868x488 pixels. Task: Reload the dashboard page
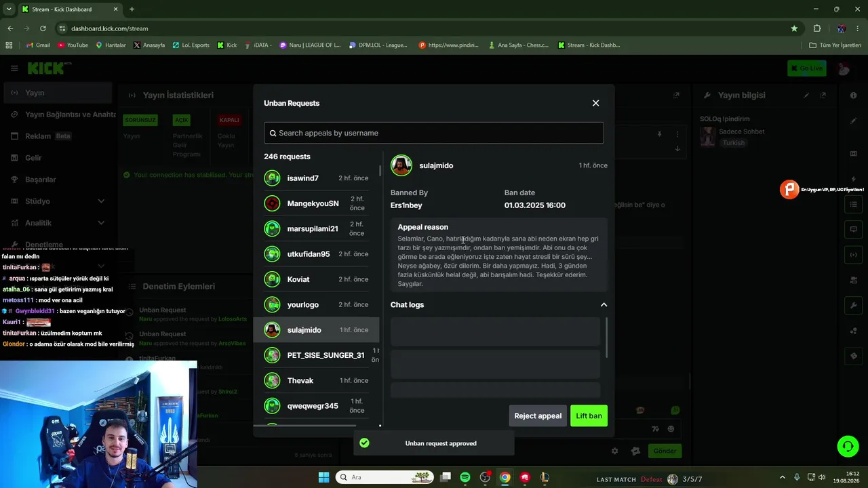pos(43,28)
